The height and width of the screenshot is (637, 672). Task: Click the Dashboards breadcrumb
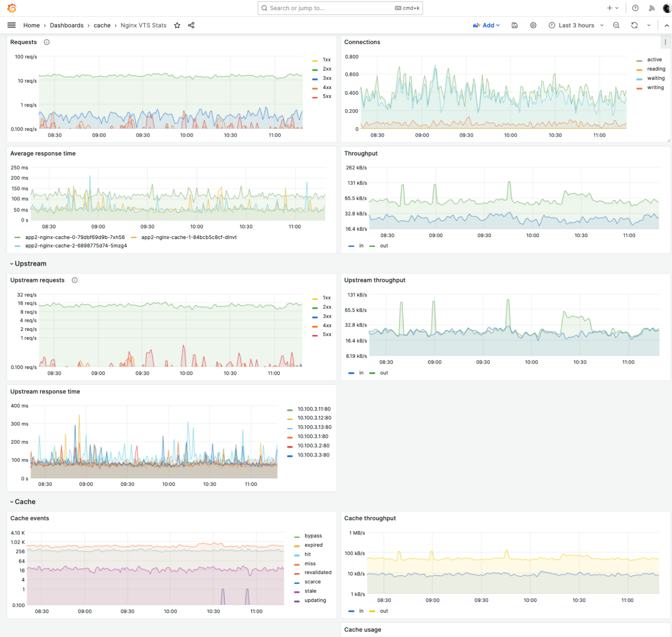click(66, 25)
